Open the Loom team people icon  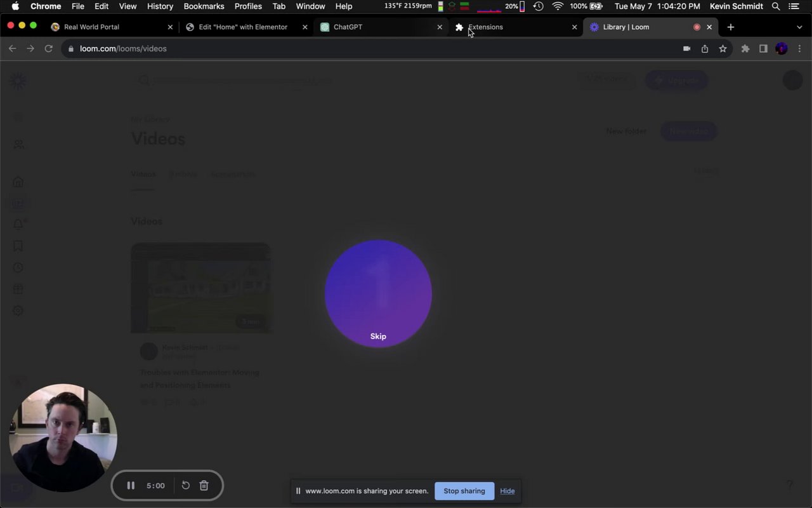pyautogui.click(x=19, y=145)
